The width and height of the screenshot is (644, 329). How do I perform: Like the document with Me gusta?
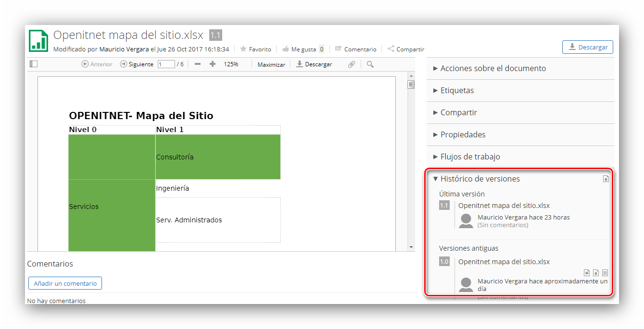(x=299, y=49)
